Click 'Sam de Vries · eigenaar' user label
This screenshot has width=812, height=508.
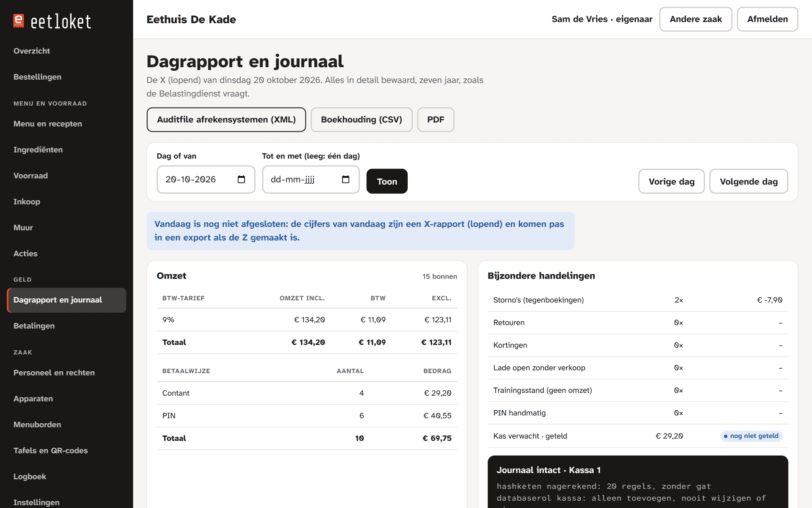[602, 19]
